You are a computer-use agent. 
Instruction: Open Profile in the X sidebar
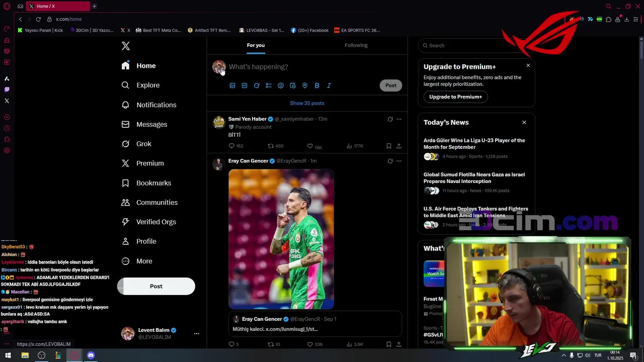(139, 241)
